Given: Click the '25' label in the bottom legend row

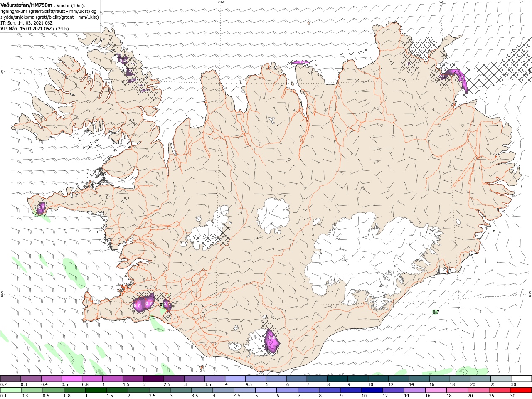Looking at the screenshot, I should pos(491,396).
